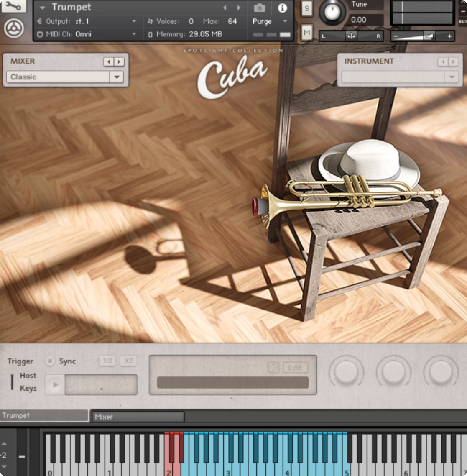Shift keyboard octave up arrow
The height and width of the screenshot is (476, 467).
[x=4, y=443]
